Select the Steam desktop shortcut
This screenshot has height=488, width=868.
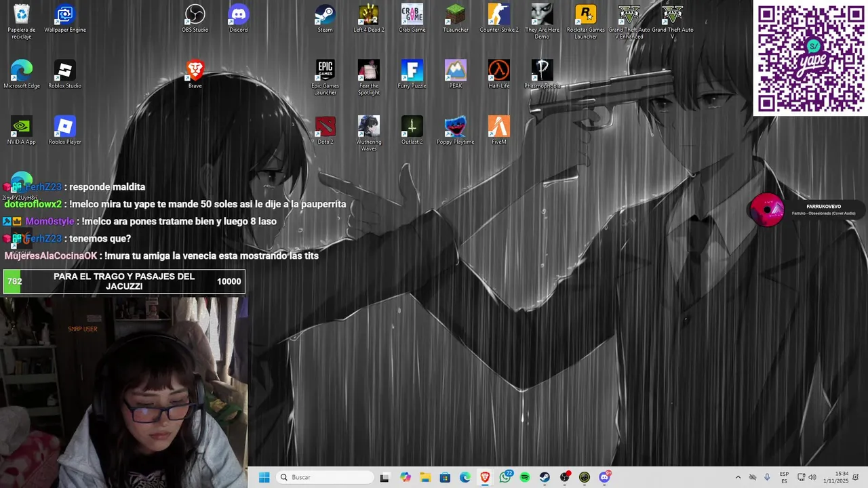[325, 18]
